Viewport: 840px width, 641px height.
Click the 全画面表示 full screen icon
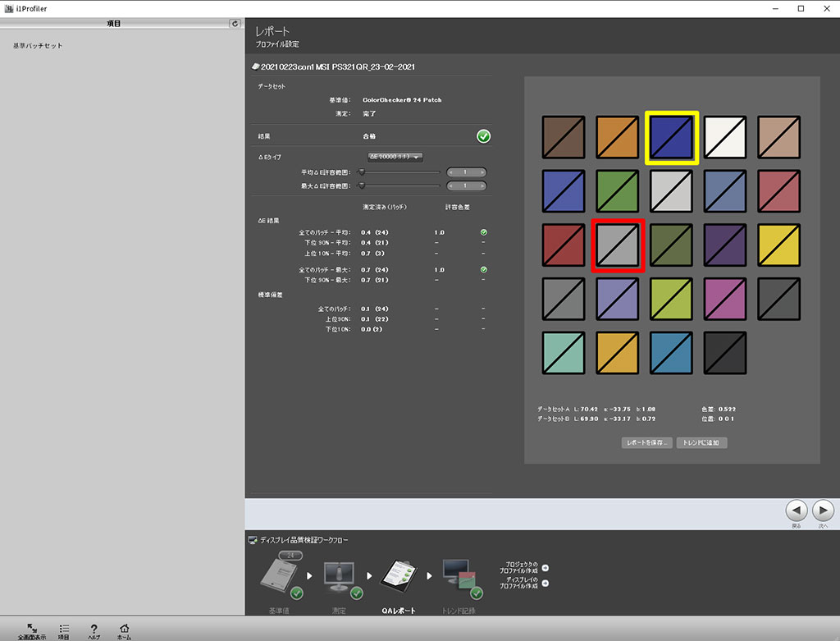point(31,629)
